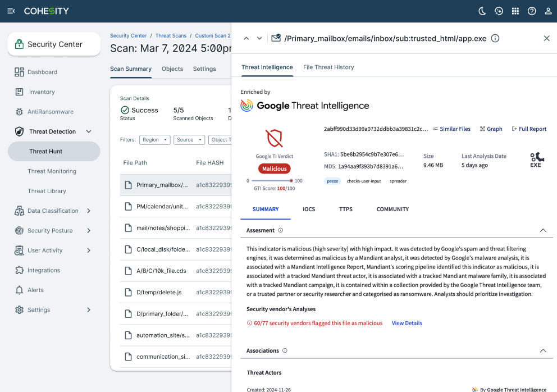Viewport: 557px width, 392px height.
Task: Open the Full Report link
Action: click(x=529, y=129)
